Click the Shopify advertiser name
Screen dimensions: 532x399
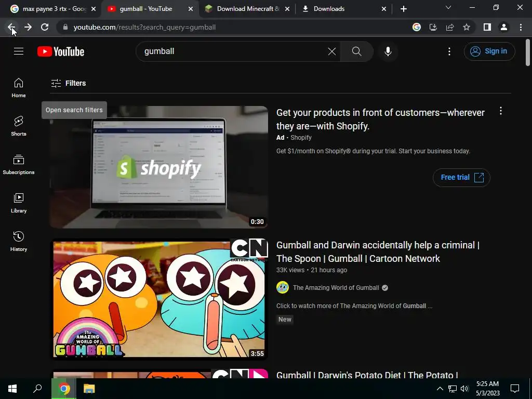coord(301,137)
